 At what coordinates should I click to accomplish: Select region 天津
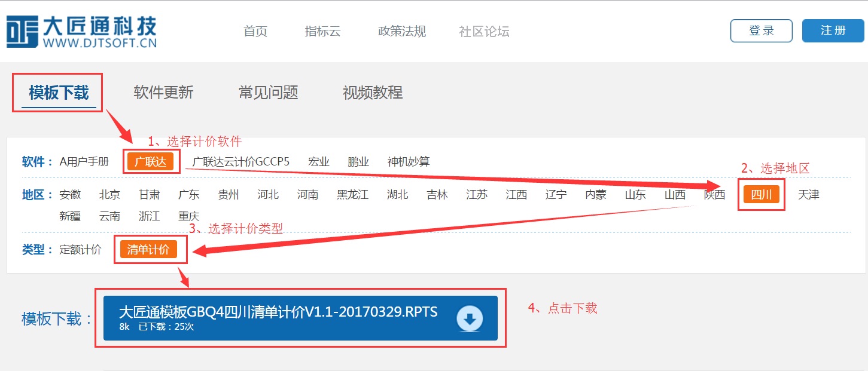(809, 194)
